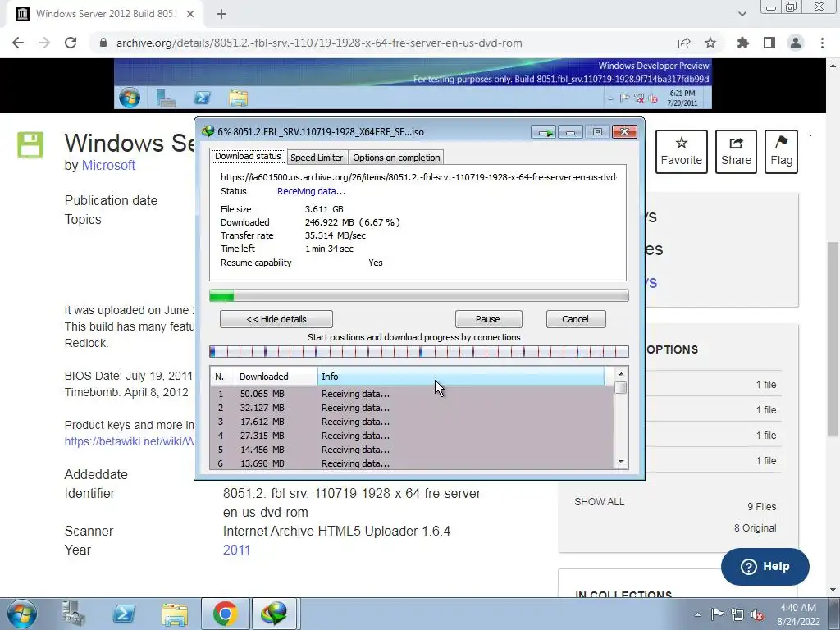Follow the 2011 year link
This screenshot has width=840, height=630.
tap(236, 550)
